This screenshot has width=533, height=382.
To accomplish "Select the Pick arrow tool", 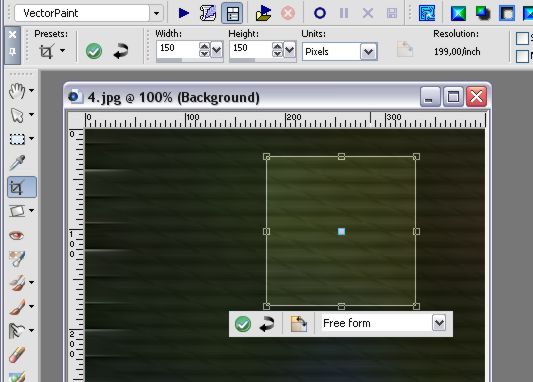I will (17, 115).
